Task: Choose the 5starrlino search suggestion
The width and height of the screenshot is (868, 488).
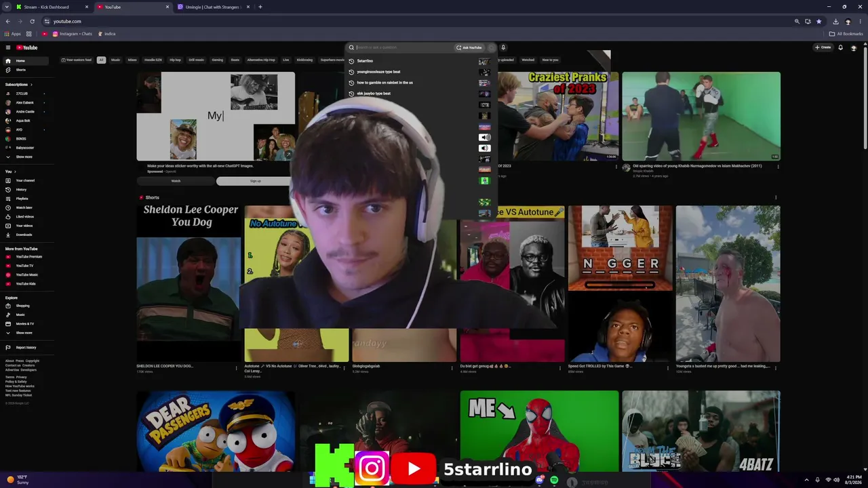Action: [420, 61]
